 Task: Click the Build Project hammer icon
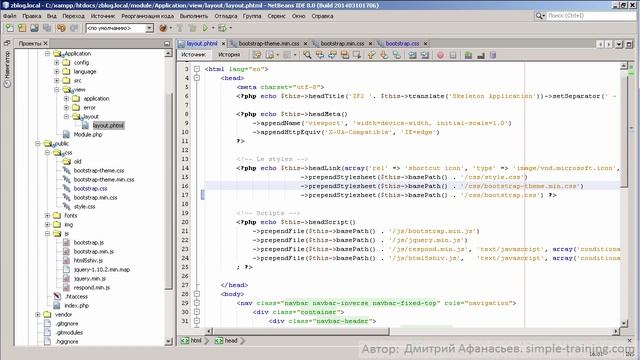click(180, 28)
